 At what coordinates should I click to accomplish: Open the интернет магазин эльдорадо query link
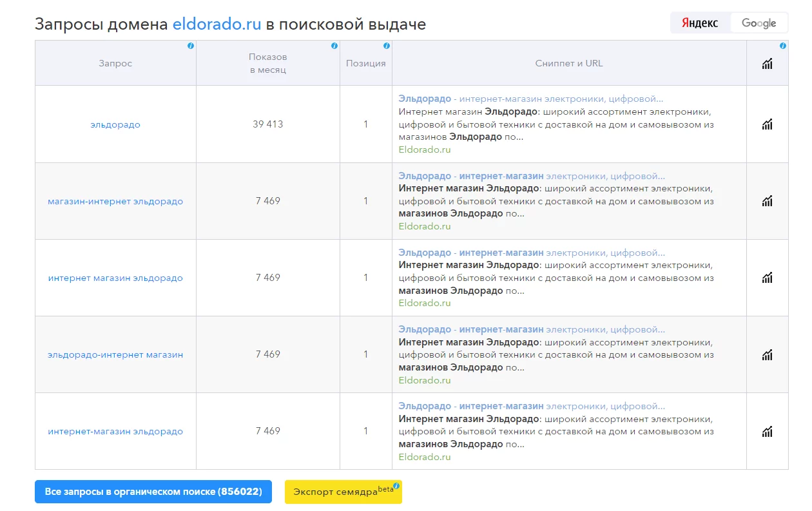115,278
